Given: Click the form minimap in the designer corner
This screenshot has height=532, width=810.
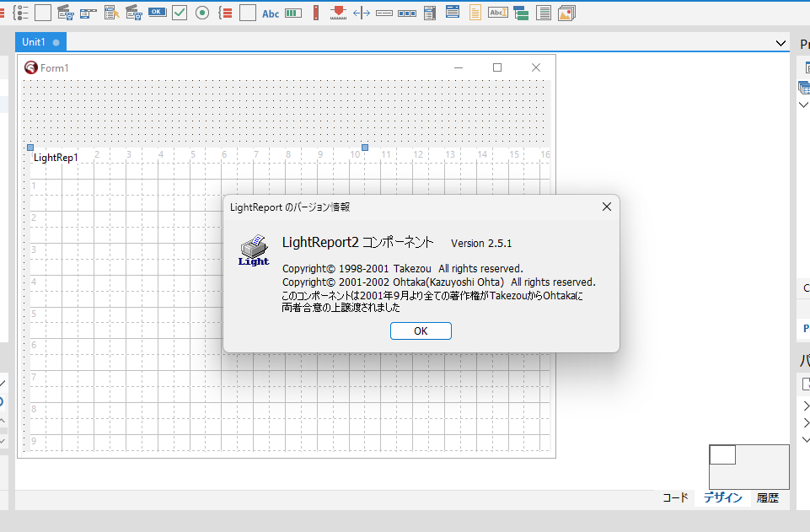Looking at the screenshot, I should coord(749,467).
